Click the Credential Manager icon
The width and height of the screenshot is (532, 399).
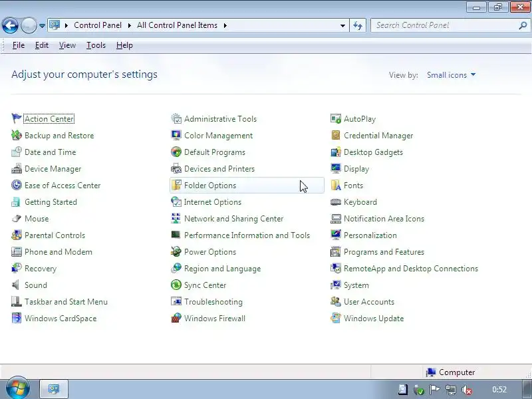pos(336,136)
